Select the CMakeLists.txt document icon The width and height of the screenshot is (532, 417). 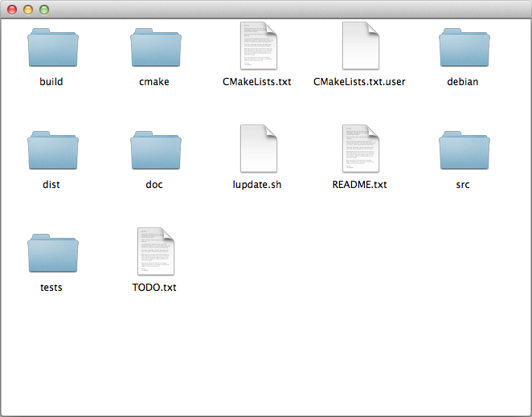point(259,46)
